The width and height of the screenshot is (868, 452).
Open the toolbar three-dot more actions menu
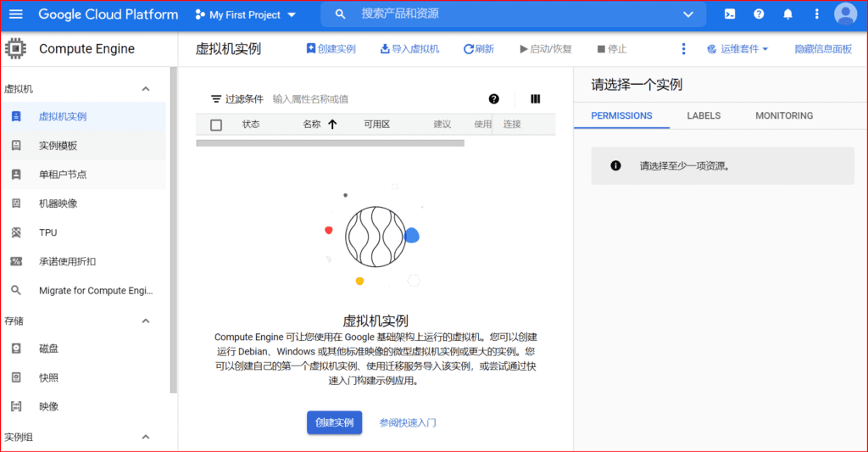coord(684,48)
